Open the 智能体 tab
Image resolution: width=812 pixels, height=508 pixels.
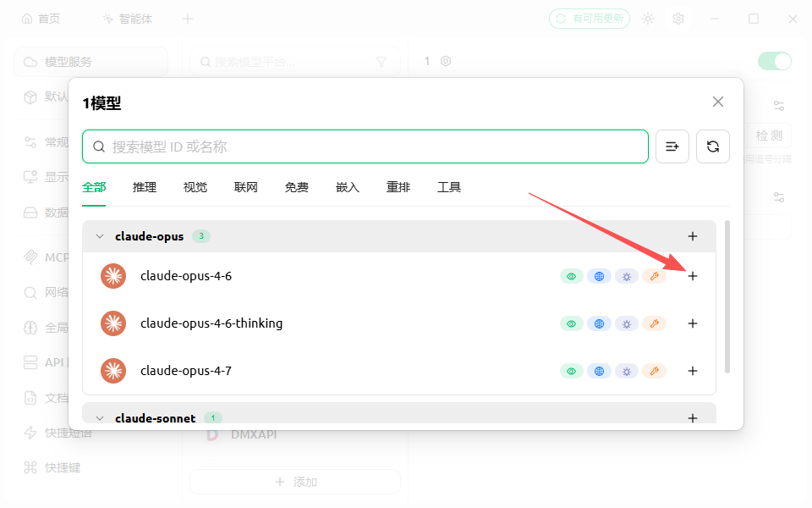tap(127, 19)
